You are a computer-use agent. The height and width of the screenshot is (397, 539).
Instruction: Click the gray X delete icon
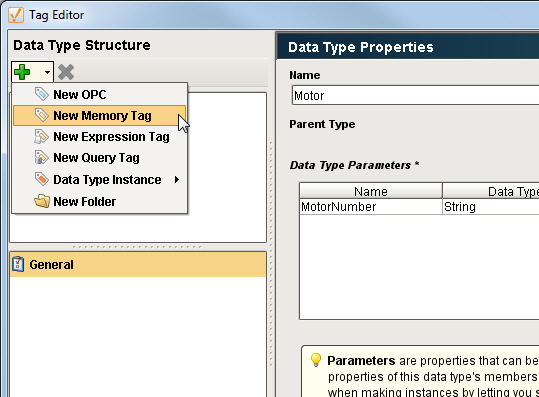click(x=66, y=72)
